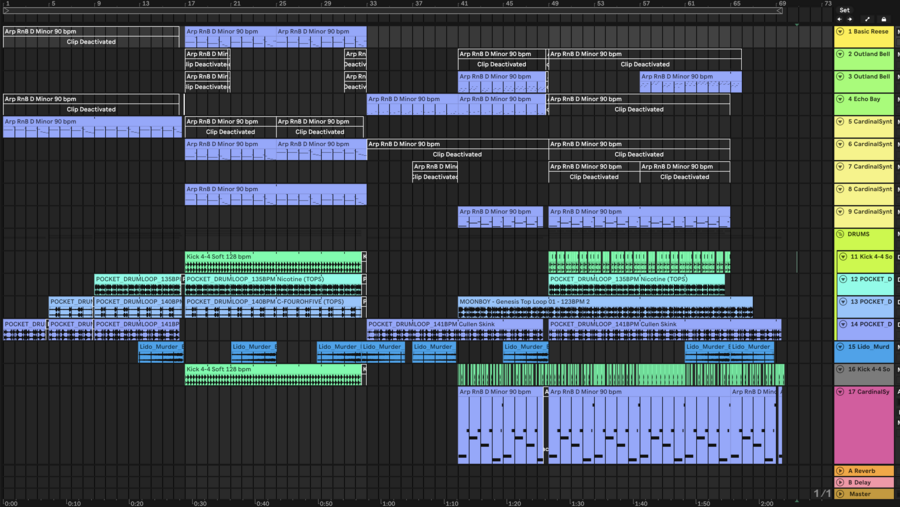Click fold arrow on 11 Kick 4-4 track
900x507 pixels.
coord(843,257)
